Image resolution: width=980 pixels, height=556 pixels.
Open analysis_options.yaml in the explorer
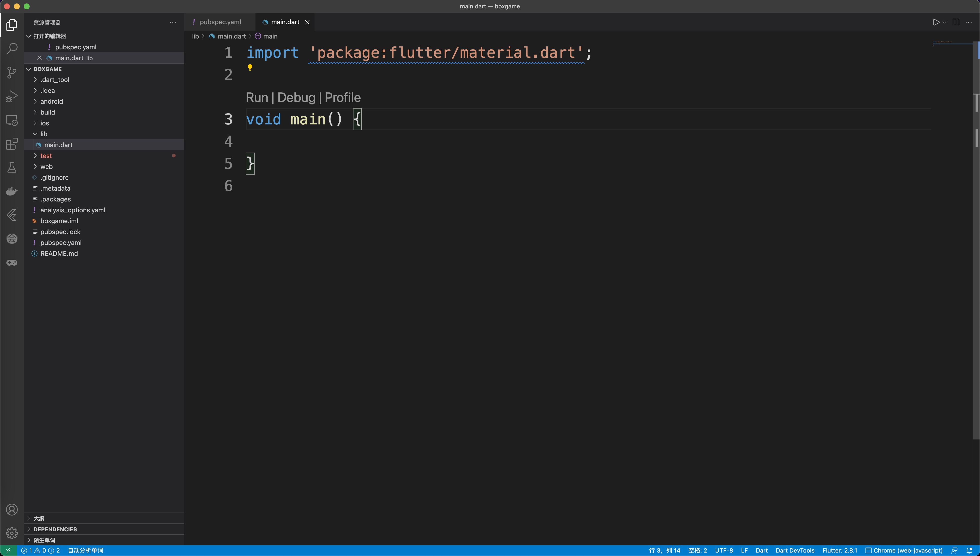(x=73, y=210)
